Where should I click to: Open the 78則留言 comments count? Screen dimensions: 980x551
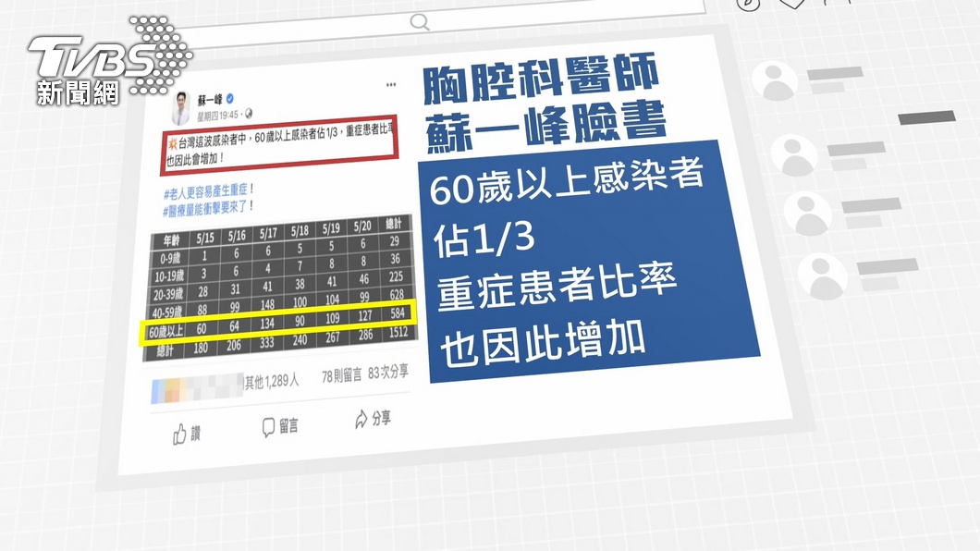point(341,375)
